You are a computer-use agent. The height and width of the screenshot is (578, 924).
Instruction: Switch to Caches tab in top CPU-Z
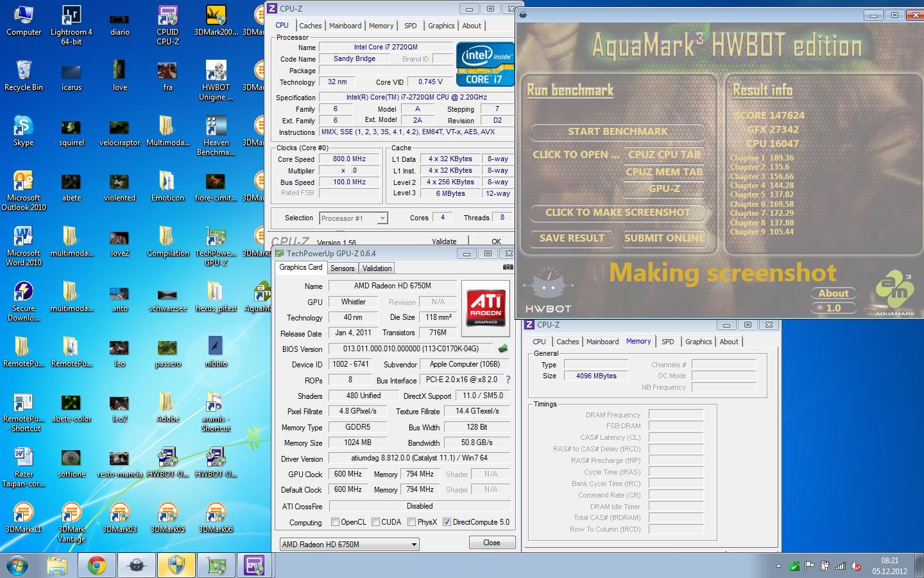tap(310, 26)
